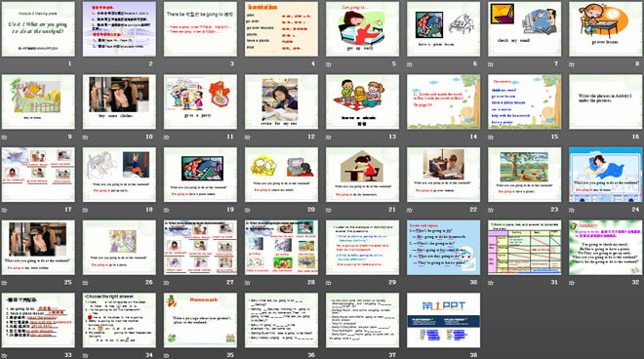Select slide 7, 'check my email'
644x359 pixels.
(x=525, y=28)
